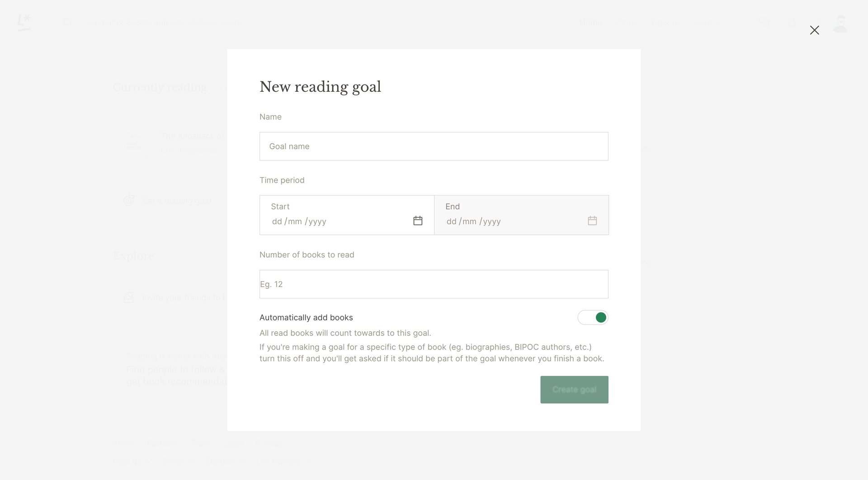Click the Goal name input field
The width and height of the screenshot is (868, 480).
[434, 146]
